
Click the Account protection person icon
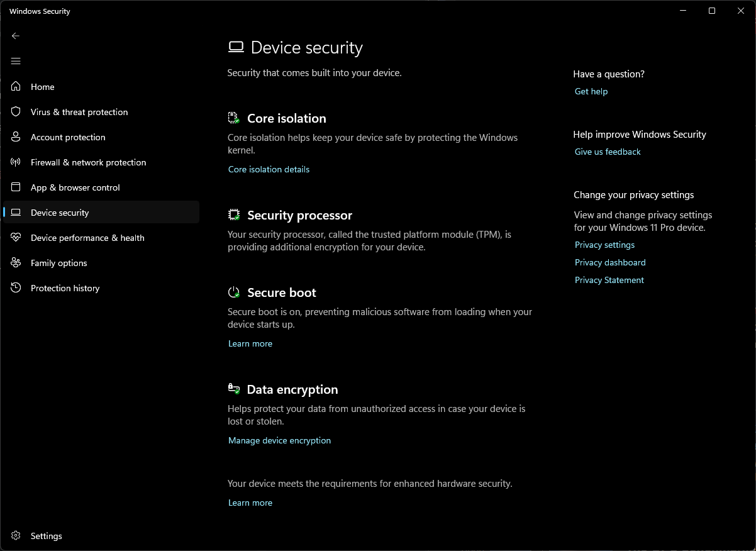[x=16, y=137]
